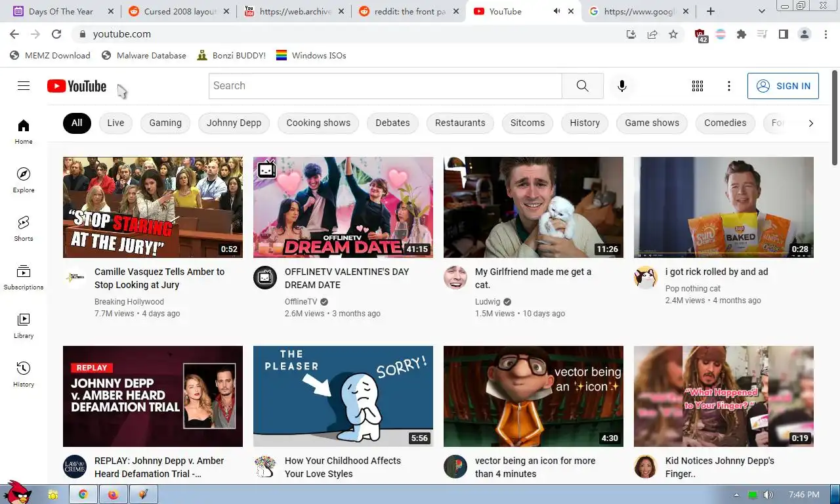Screen dimensions: 840x504
Task: Open Windows ISOs bookmark
Action: click(311, 56)
